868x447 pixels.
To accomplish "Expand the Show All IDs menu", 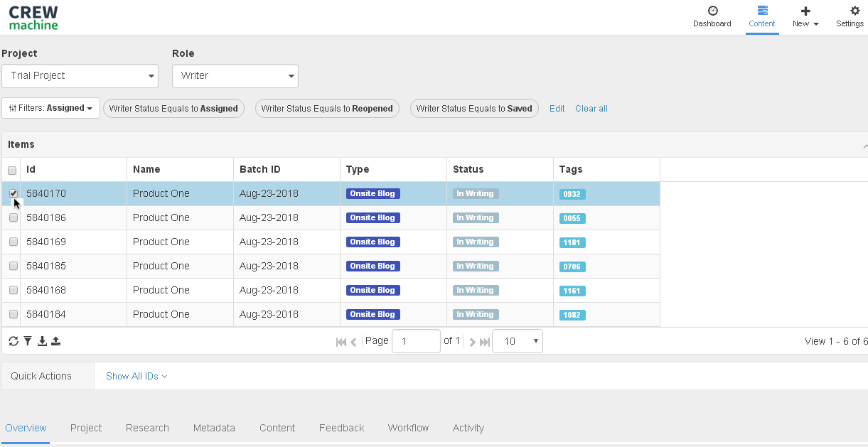I will (136, 376).
